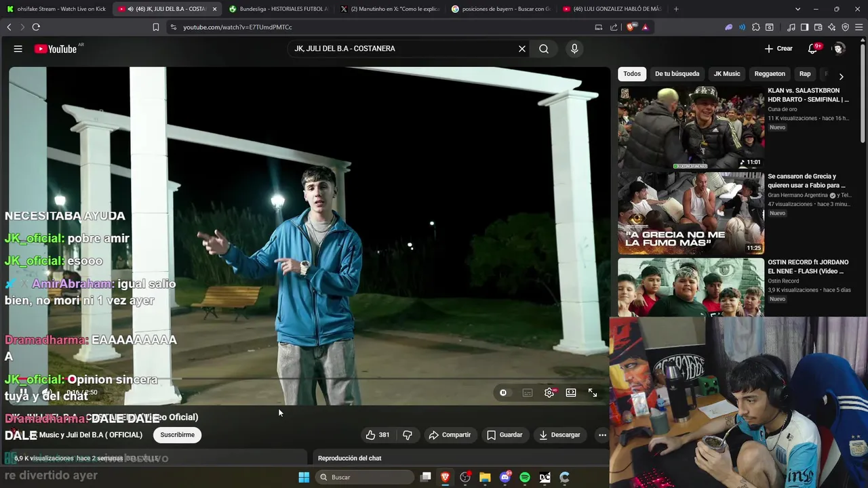
Task: Click the share page icon in address bar
Action: click(x=614, y=27)
